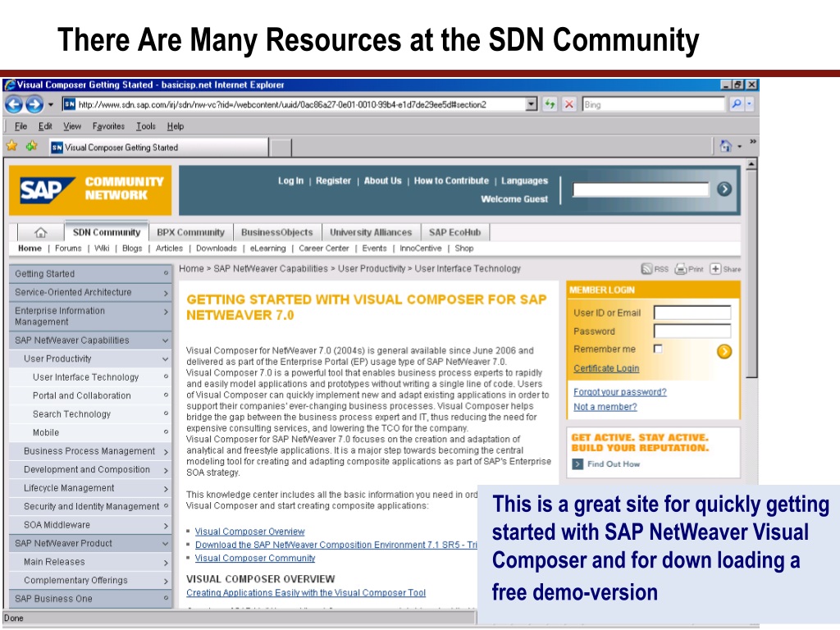The image size is (840, 630).
Task: Click the red Stop loading icon
Action: [569, 104]
